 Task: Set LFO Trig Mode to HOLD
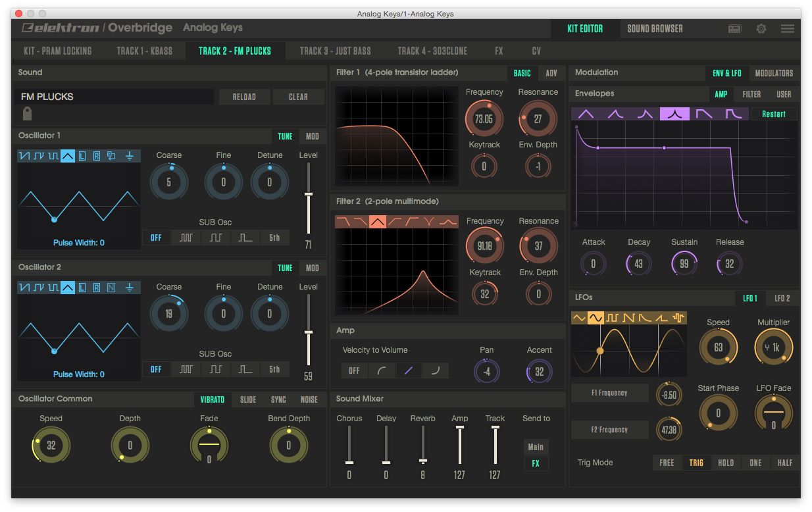click(x=726, y=463)
